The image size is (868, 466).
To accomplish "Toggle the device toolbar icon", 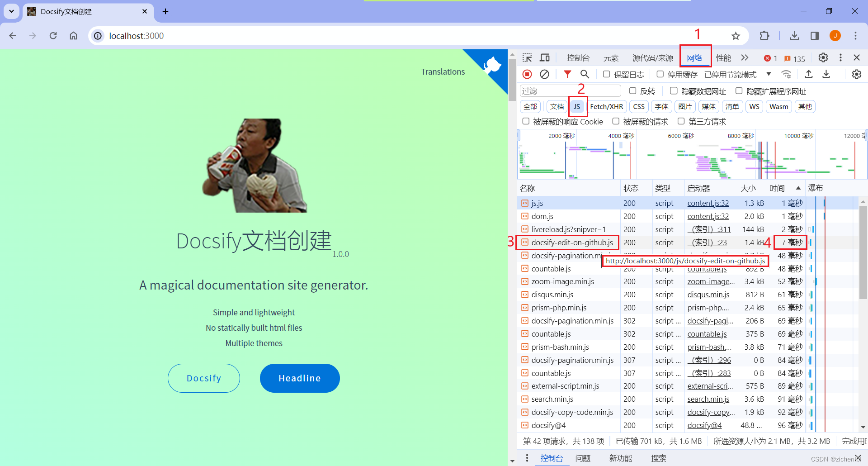I will pos(545,58).
